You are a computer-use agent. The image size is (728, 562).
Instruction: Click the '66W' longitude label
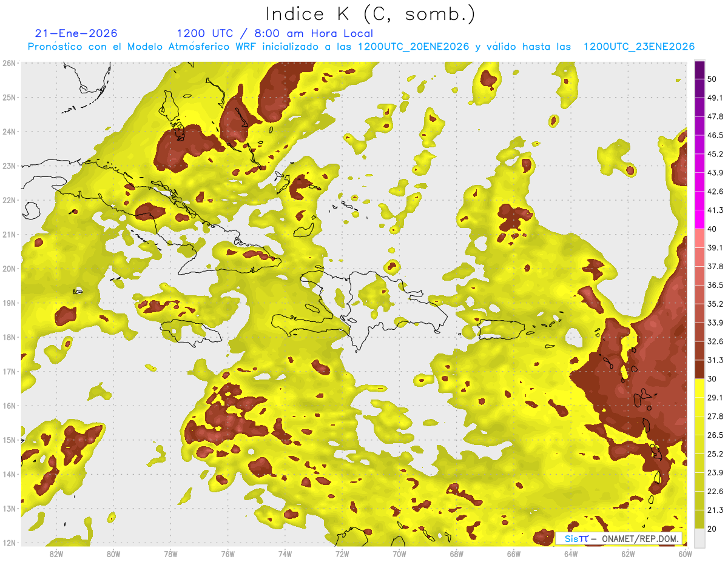coord(514,554)
